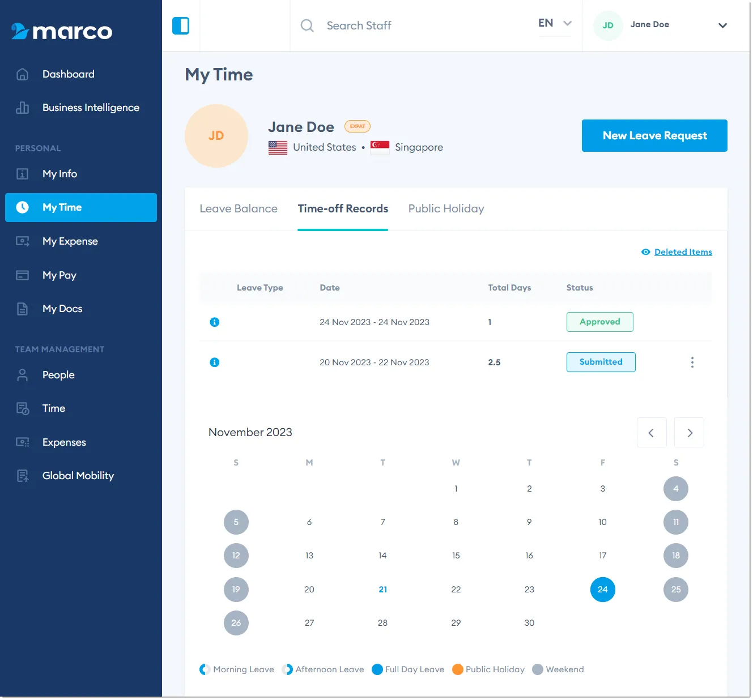Click the Morning Leave legend swatch
753x700 pixels.
205,670
